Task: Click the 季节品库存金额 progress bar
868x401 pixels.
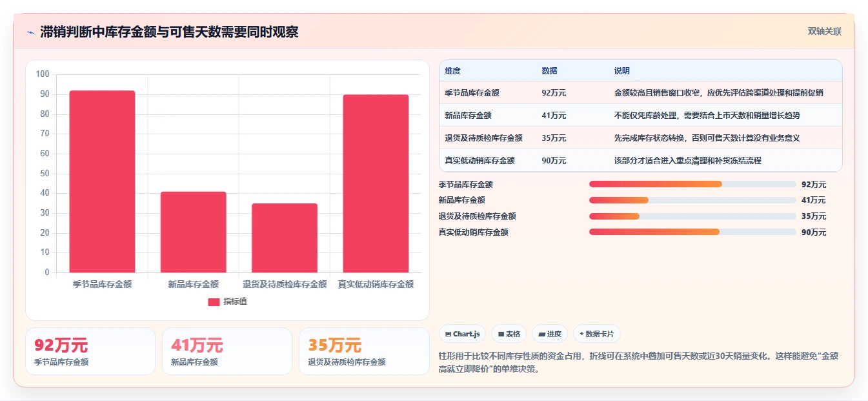Action: click(x=692, y=184)
